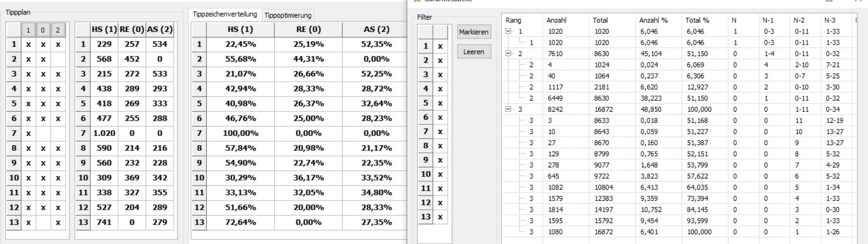Viewport: 868px width, 244px height.
Task: Select the tree row with Anzahl 6449
Action: (679, 98)
